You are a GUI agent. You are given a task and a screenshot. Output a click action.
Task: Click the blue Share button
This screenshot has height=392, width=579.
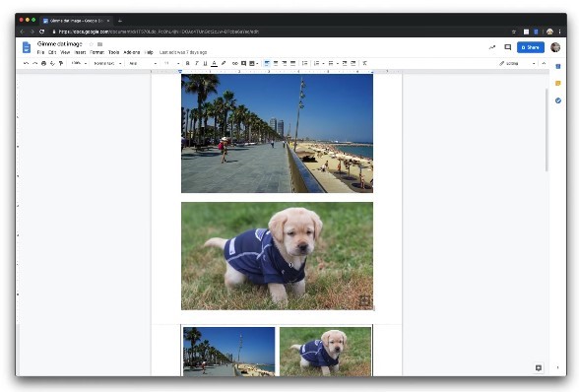tap(530, 47)
